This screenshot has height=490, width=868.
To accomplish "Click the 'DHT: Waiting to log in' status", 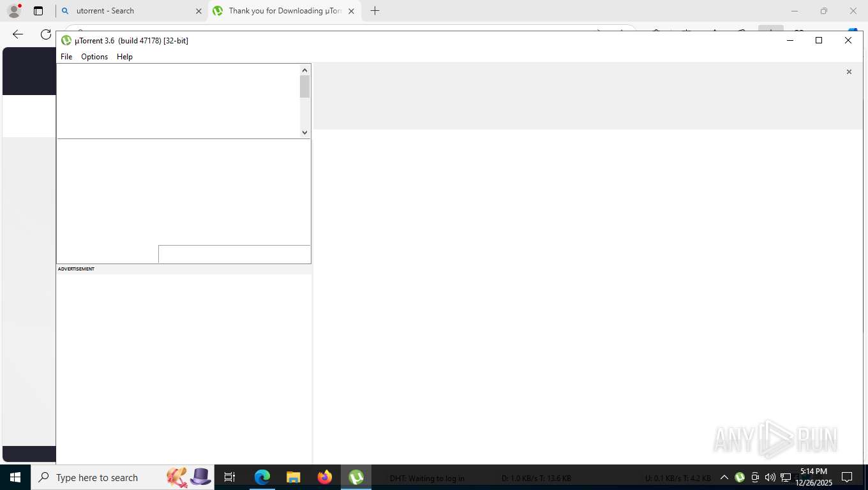I will pyautogui.click(x=427, y=478).
